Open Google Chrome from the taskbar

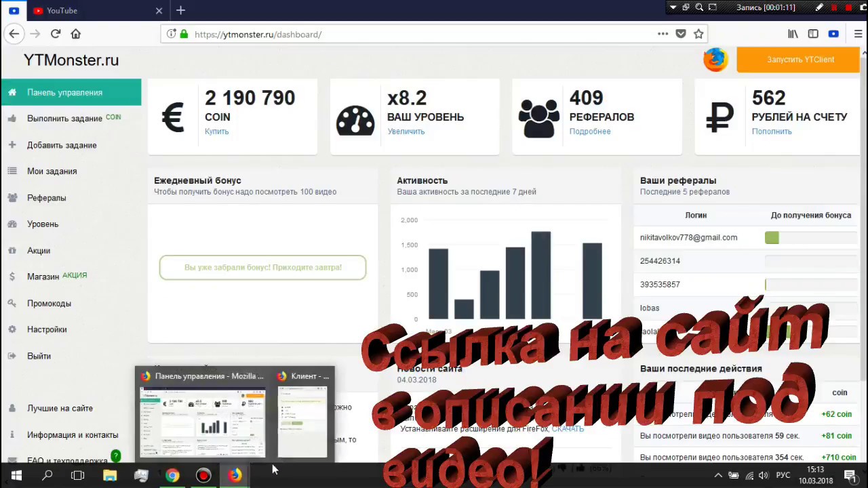click(x=172, y=476)
